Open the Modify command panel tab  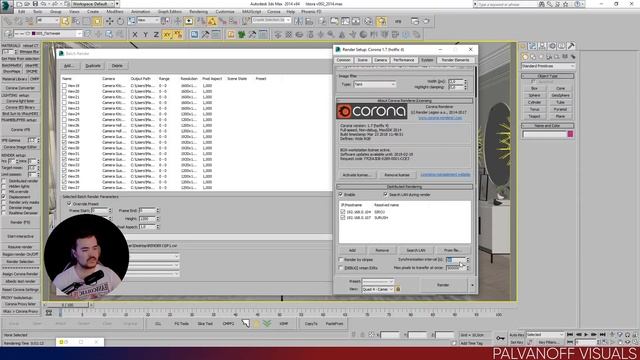(532, 46)
